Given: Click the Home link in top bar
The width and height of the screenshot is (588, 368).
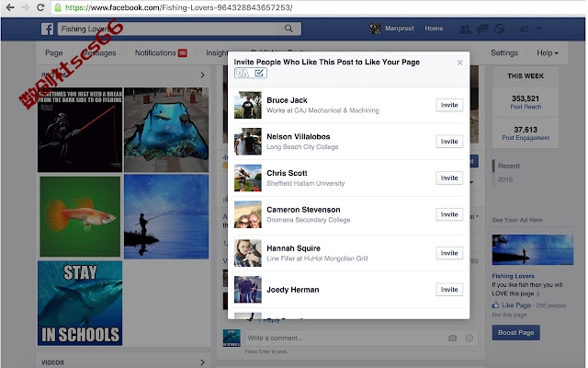Looking at the screenshot, I should (434, 29).
